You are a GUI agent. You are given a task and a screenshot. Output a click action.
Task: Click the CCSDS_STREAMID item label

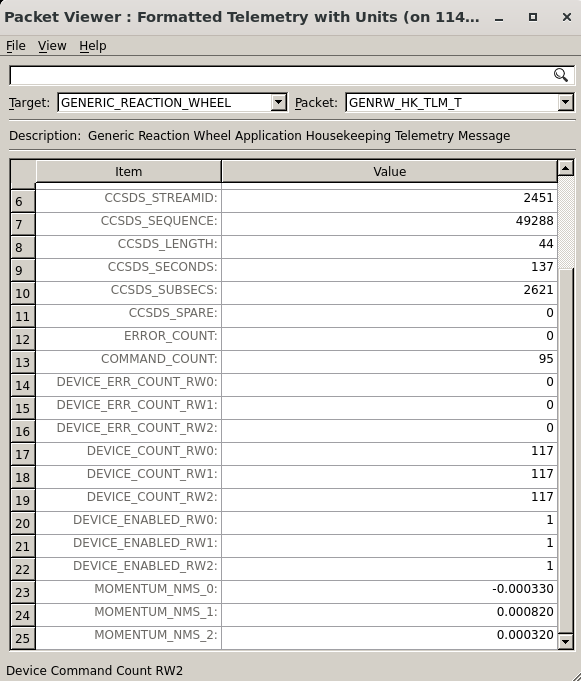[161, 198]
